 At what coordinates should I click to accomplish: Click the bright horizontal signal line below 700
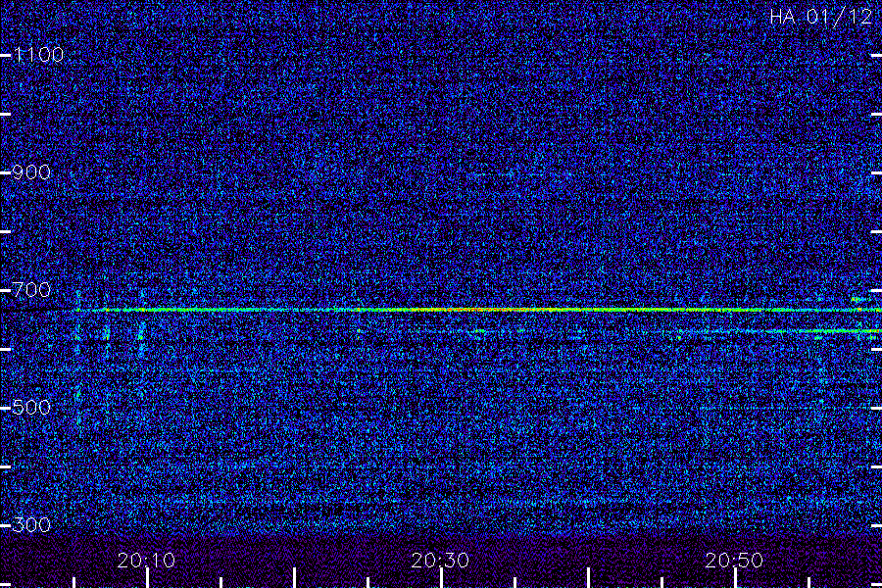(478, 310)
